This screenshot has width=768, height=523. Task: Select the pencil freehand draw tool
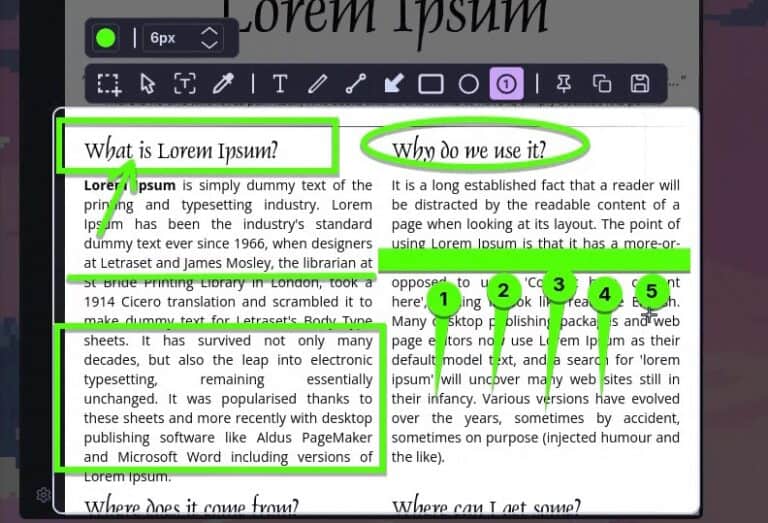tap(318, 84)
